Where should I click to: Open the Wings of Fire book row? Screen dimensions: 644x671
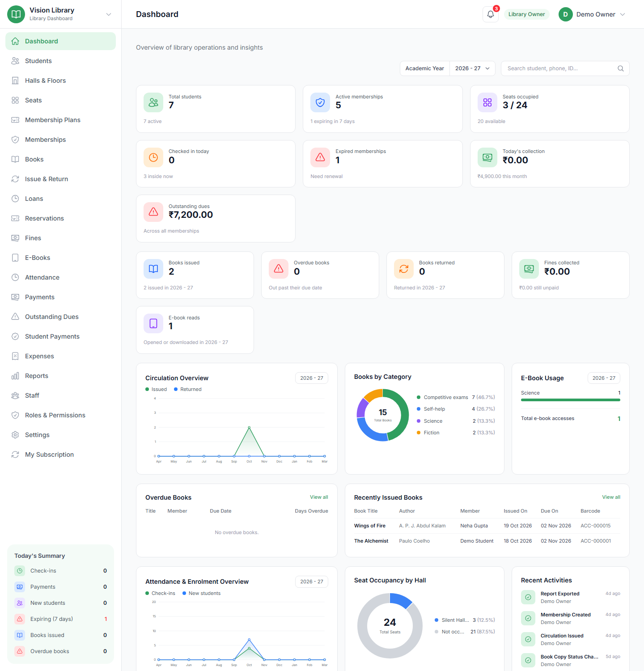[x=487, y=526]
